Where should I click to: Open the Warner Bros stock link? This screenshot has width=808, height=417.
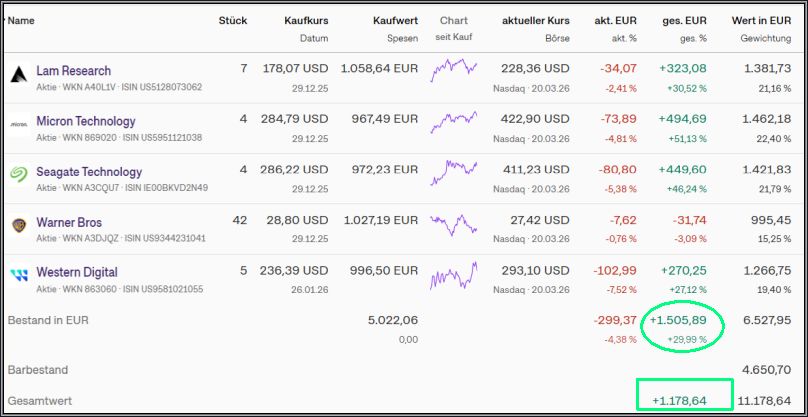pyautogui.click(x=69, y=222)
